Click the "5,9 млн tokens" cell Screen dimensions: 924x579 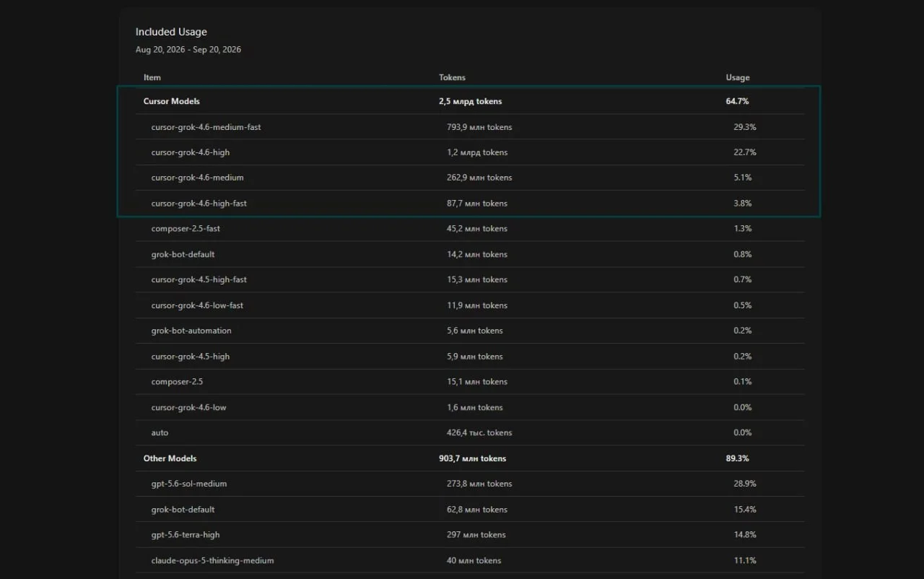[475, 357]
